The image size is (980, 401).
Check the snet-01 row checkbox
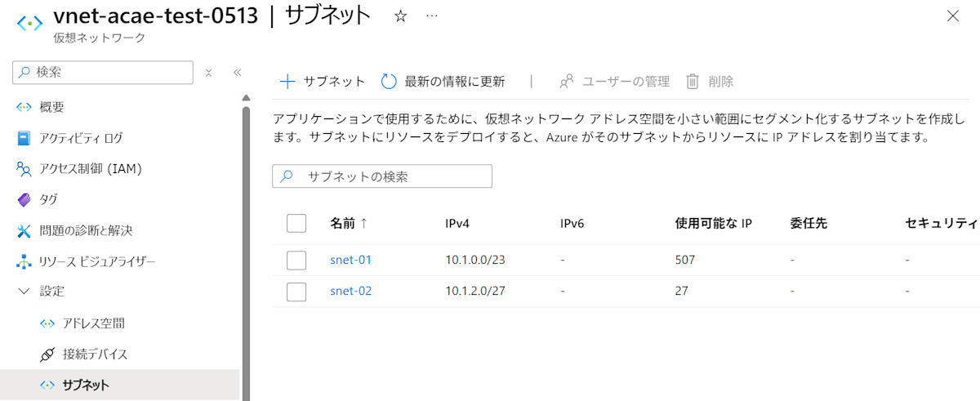coord(296,260)
